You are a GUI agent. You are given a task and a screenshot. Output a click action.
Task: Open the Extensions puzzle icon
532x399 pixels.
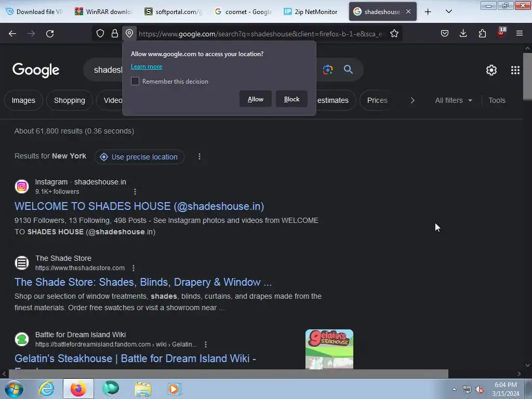[482, 33]
